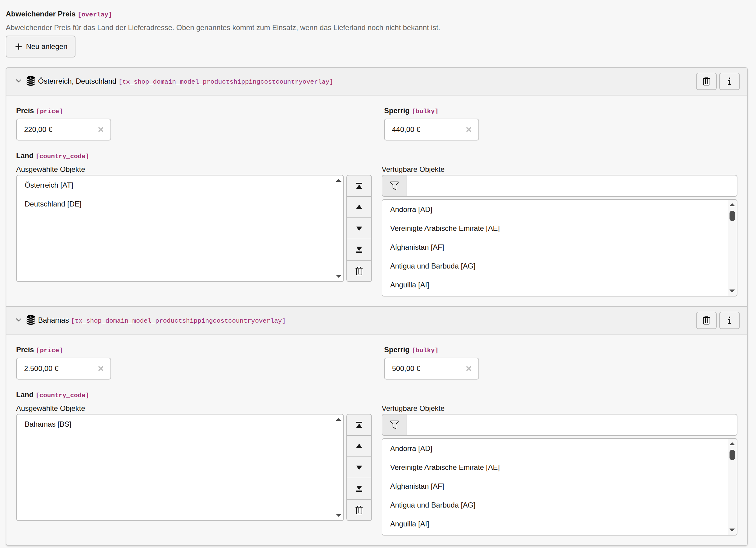Viewport: 756px width, 548px height.
Task: Collapse the Österreich, Deutschland record
Action: point(19,81)
